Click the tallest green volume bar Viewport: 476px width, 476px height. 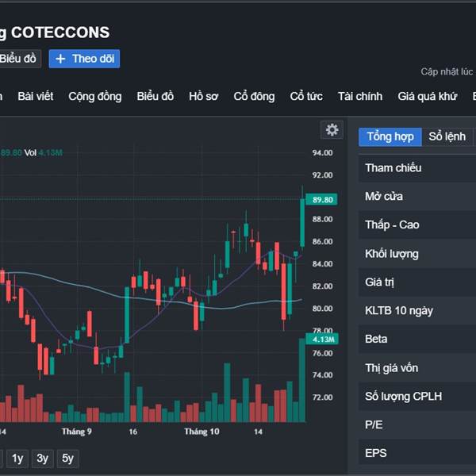pyautogui.click(x=302, y=381)
